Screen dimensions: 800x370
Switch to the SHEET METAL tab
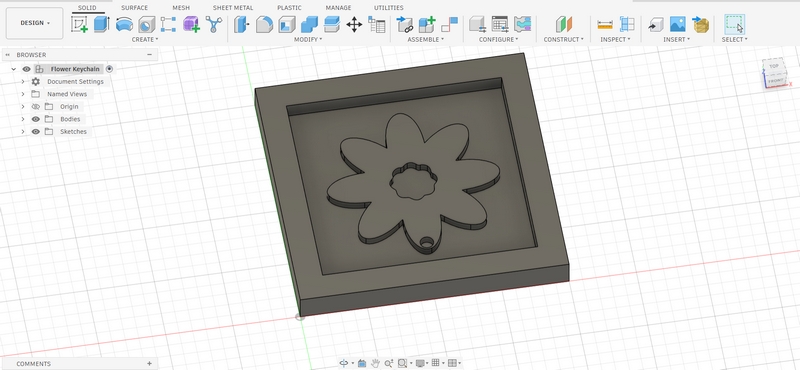[233, 8]
